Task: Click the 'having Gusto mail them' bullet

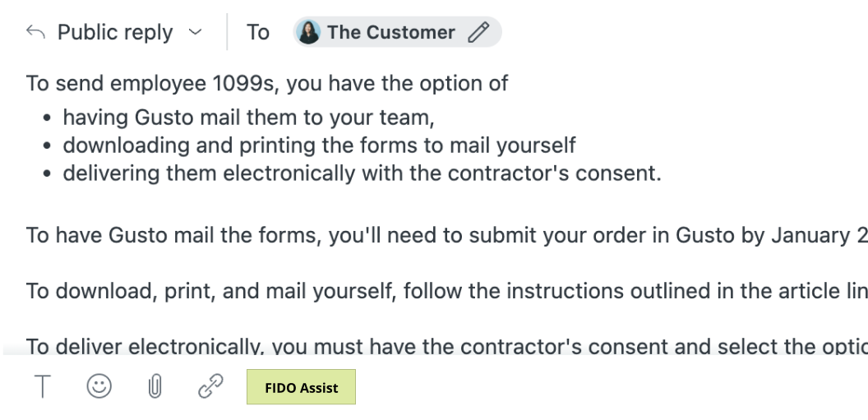Action: [x=248, y=118]
